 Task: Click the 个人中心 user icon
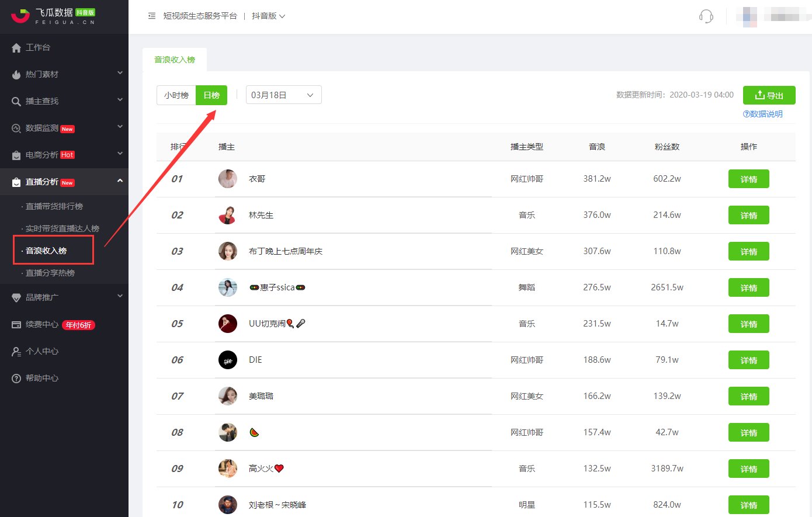click(16, 352)
